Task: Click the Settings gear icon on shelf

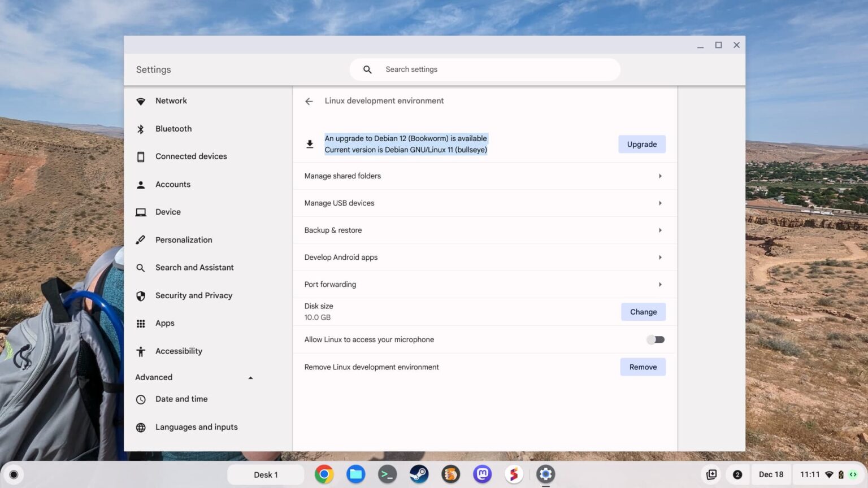Action: tap(545, 474)
